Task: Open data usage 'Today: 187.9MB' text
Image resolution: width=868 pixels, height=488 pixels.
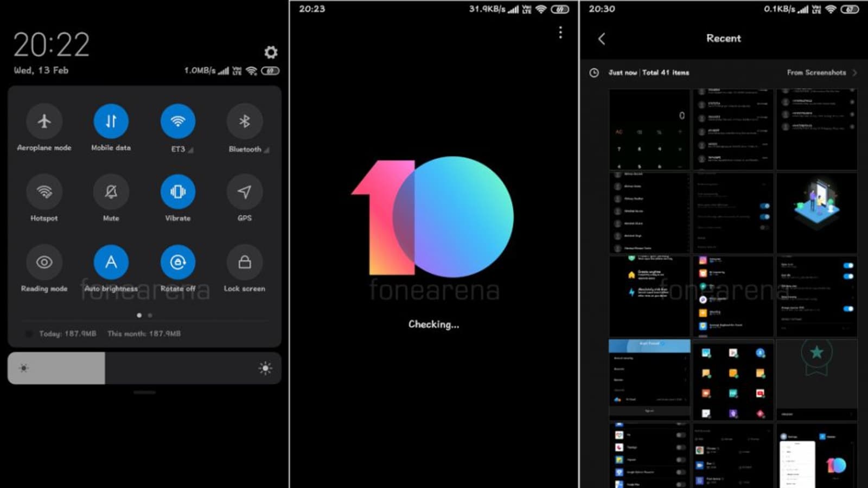Action: 68,333
